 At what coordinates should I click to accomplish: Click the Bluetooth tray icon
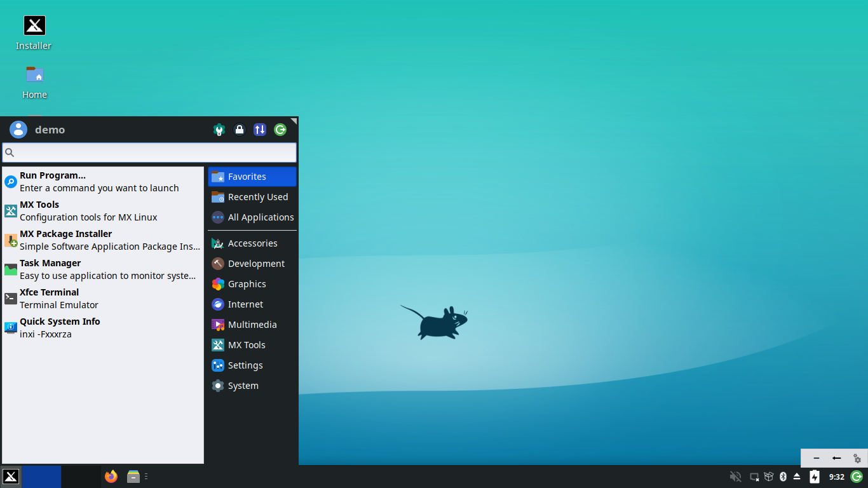click(783, 477)
